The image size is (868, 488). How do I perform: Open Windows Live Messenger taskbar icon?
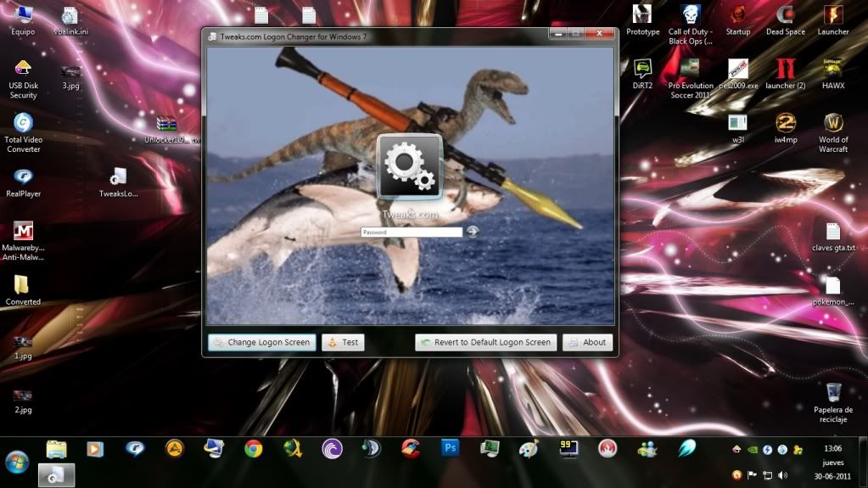click(x=647, y=449)
